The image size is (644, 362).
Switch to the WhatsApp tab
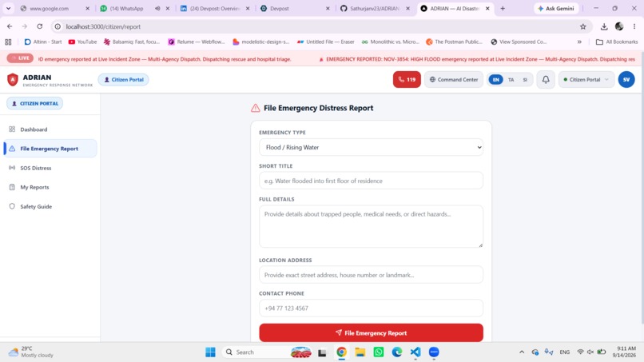coord(126,8)
